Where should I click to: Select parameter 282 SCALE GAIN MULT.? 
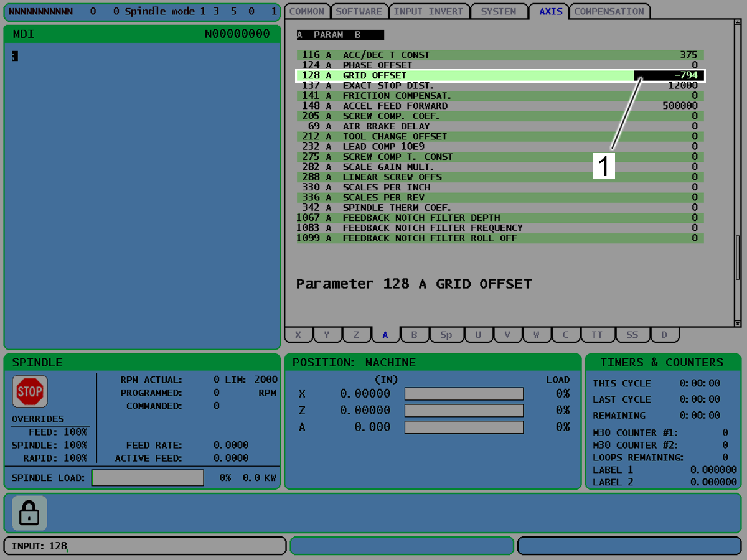click(x=500, y=167)
